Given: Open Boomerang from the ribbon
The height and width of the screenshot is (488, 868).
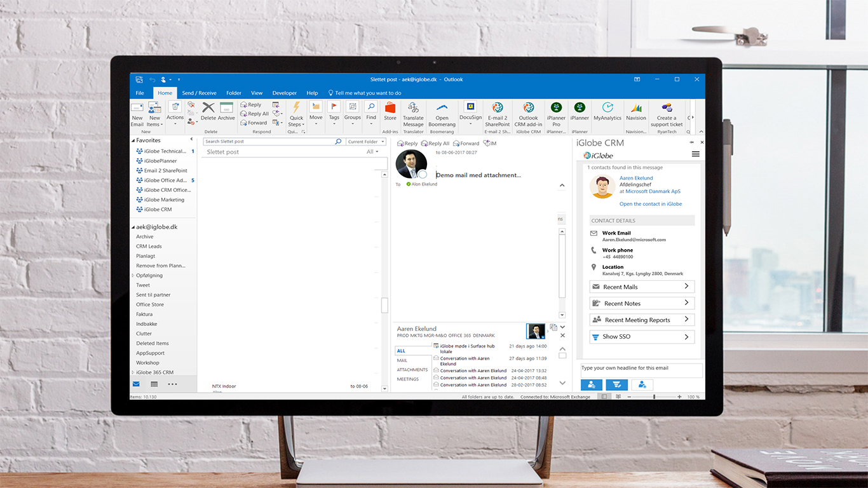Looking at the screenshot, I should pyautogui.click(x=442, y=114).
